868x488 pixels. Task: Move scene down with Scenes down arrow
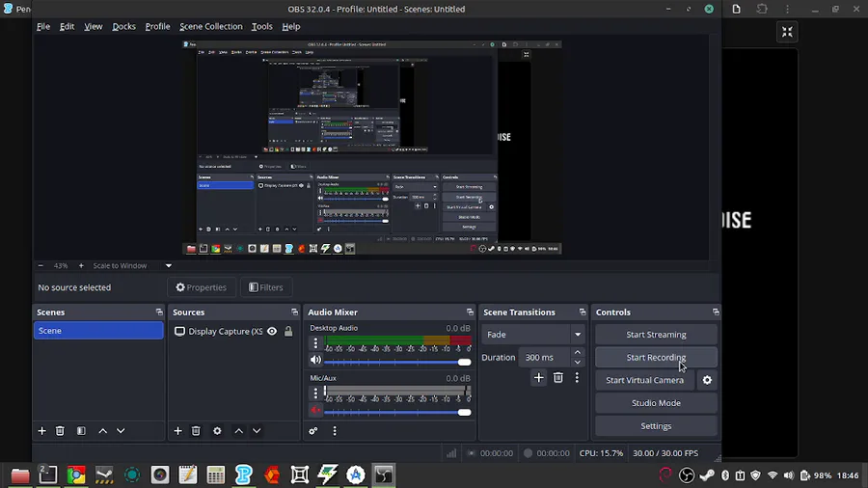(121, 430)
